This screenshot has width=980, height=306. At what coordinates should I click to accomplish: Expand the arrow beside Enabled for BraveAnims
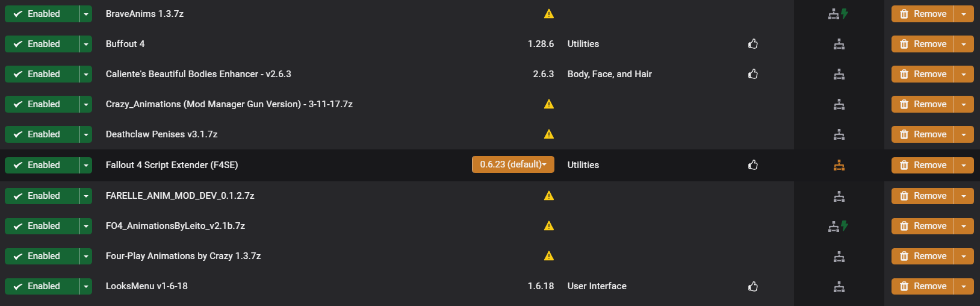[x=86, y=14]
